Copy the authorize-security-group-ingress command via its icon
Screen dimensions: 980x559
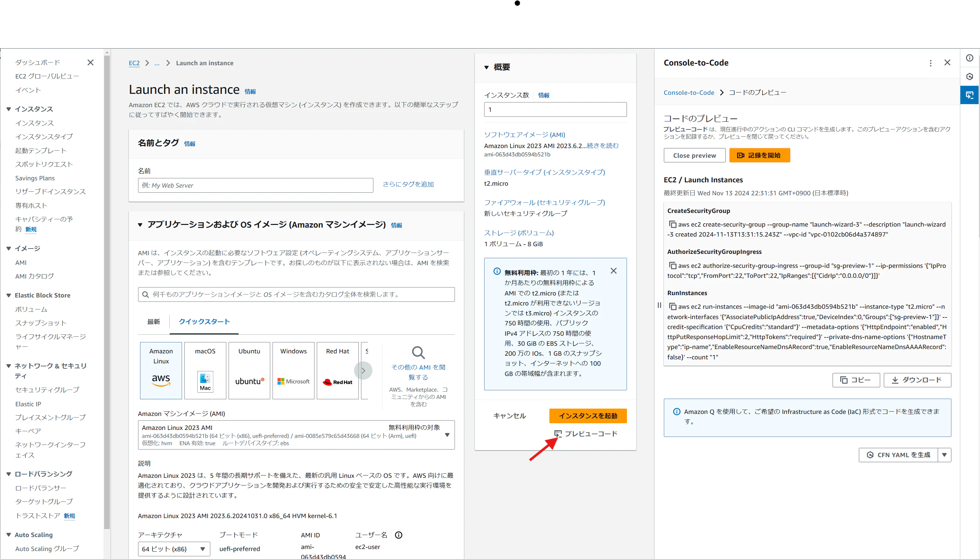click(673, 265)
